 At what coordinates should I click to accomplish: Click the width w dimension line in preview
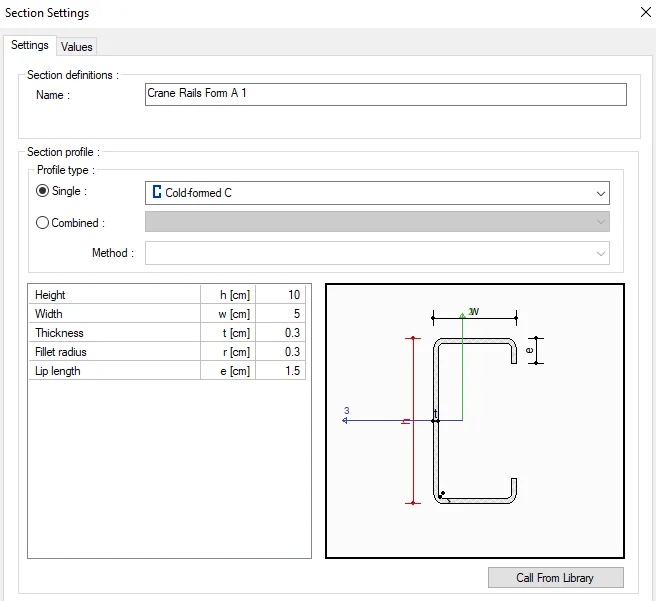(x=474, y=318)
